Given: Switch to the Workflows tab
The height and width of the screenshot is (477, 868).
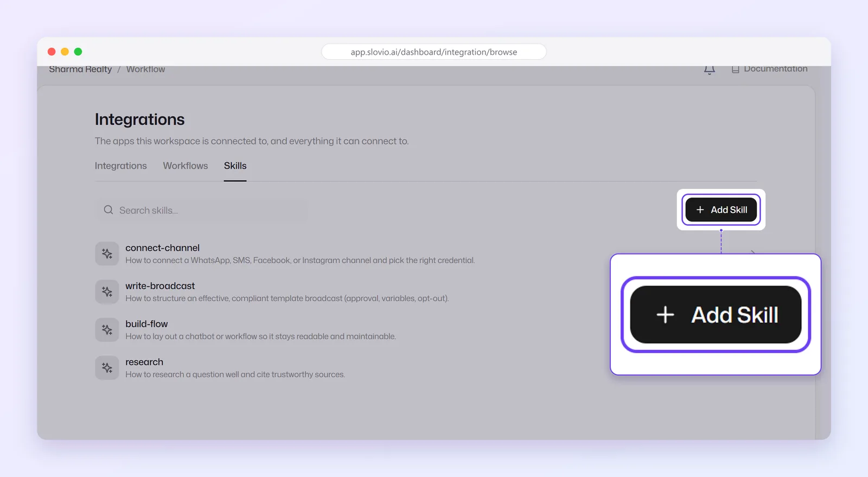Looking at the screenshot, I should [186, 166].
